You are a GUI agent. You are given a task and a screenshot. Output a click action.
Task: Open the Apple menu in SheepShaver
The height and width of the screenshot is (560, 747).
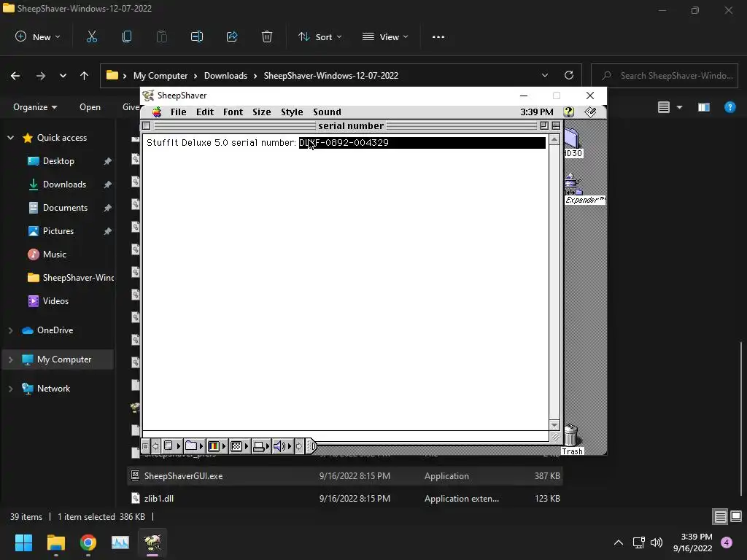coord(157,112)
